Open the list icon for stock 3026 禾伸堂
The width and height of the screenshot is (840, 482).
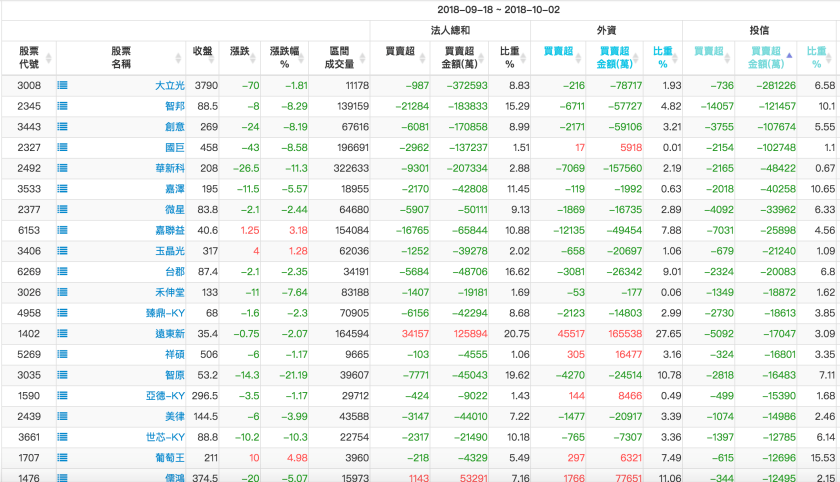pyautogui.click(x=62, y=292)
